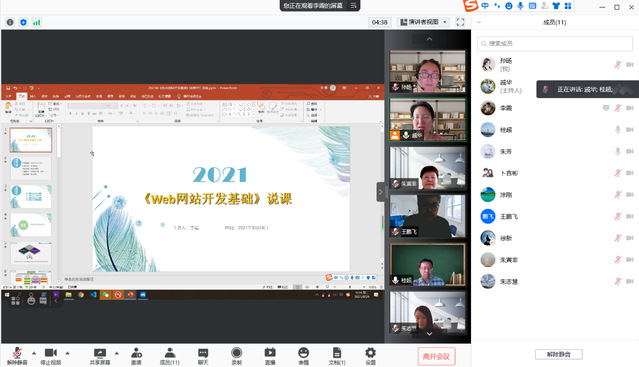Start recording with the record icon

point(236,356)
